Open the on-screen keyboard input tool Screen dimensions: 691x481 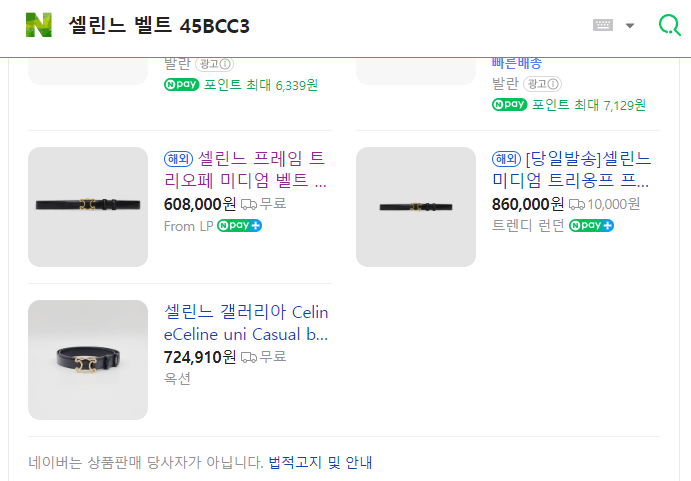coord(602,25)
